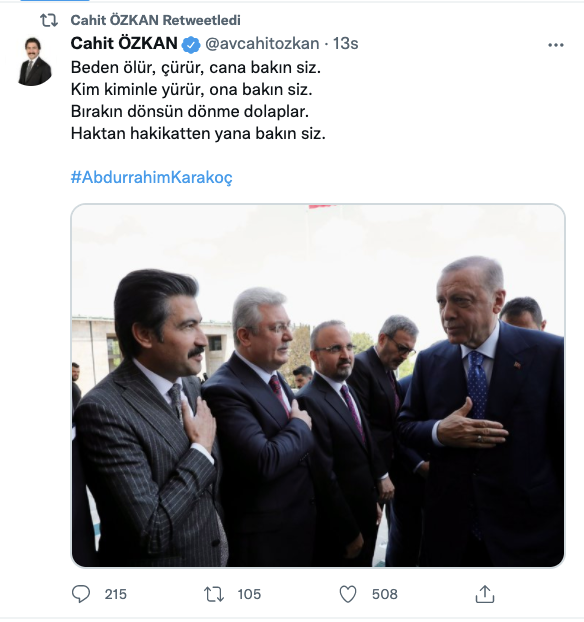Click the 105 retweets count
Screen dimensions: 584x622
click(249, 594)
